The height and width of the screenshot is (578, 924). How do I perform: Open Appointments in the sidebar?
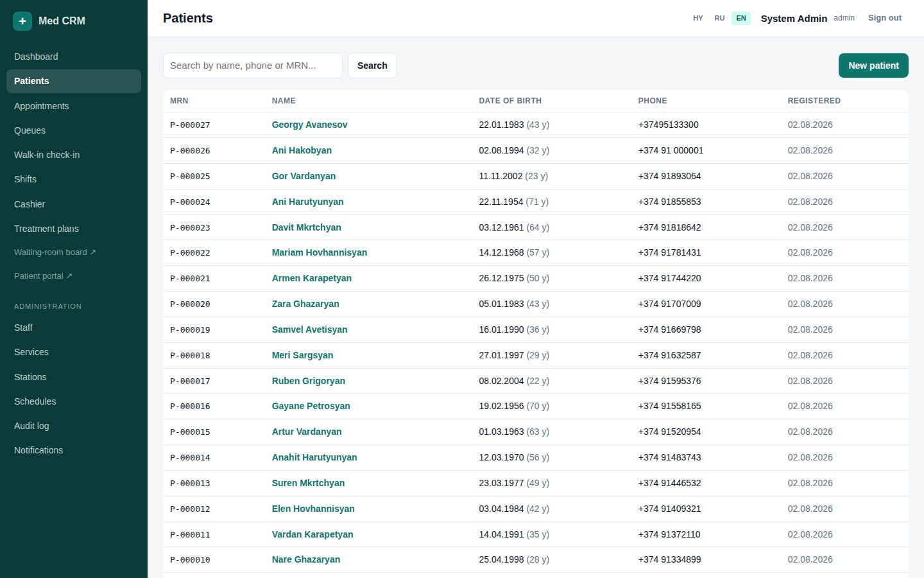point(74,106)
